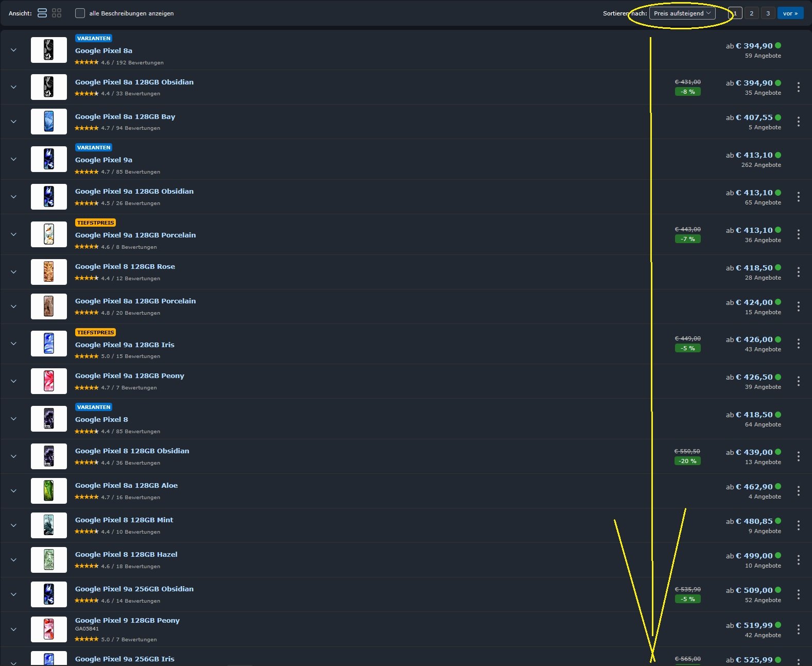Screen dimensions: 812x666
Task: Open more options for Pixel 8a 128GB Porcelain
Action: click(799, 306)
